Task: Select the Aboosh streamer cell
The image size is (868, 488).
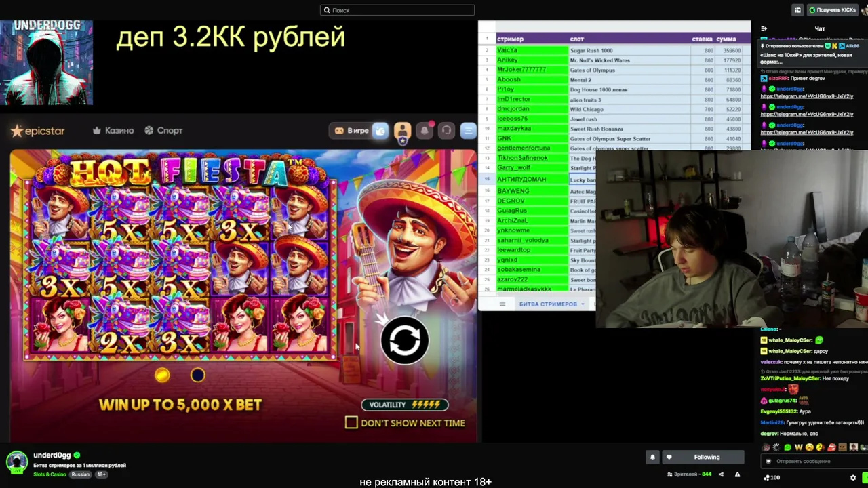Action: tap(532, 80)
